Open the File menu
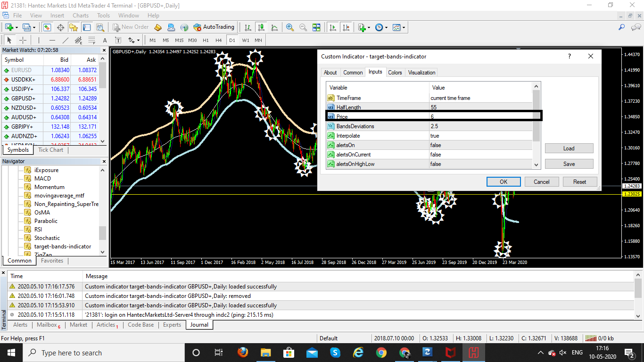 17,16
